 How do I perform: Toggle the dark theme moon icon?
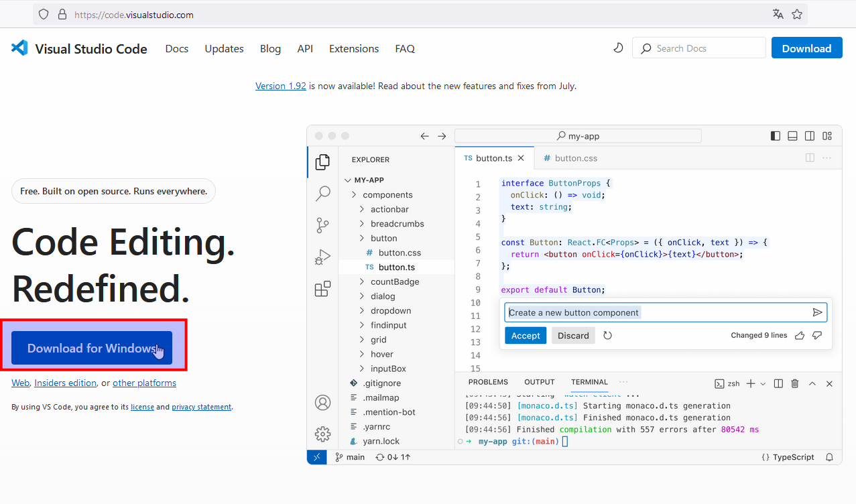coord(618,48)
